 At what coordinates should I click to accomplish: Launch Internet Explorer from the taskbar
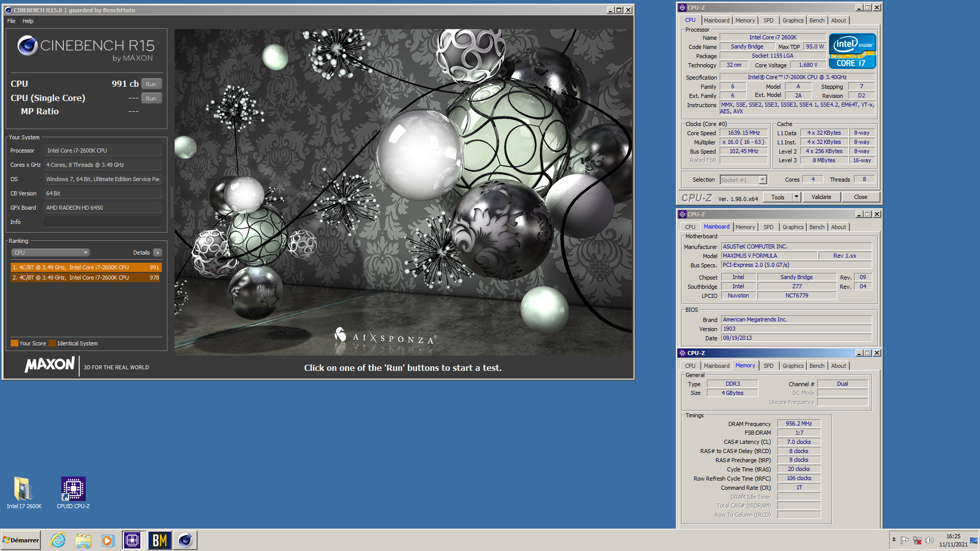58,540
